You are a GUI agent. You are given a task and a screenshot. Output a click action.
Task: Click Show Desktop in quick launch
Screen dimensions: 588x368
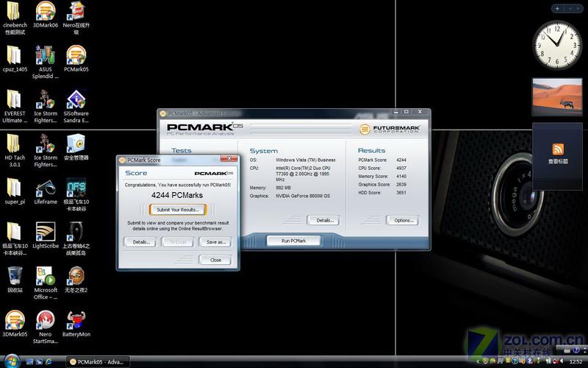coord(29,362)
